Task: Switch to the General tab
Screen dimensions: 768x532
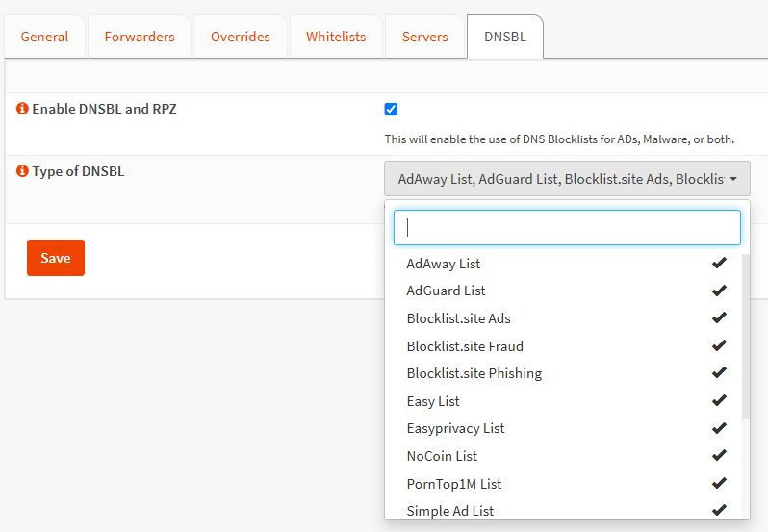Action: coord(44,37)
